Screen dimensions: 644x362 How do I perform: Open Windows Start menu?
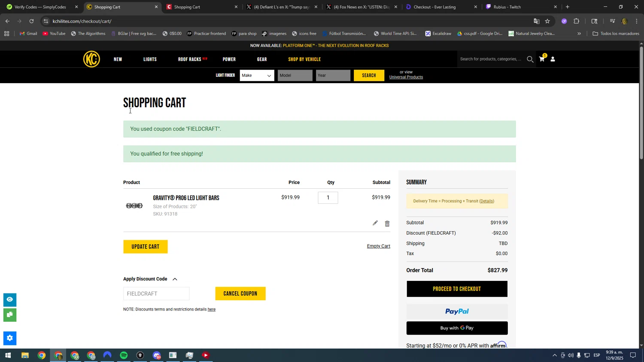tap(7, 355)
